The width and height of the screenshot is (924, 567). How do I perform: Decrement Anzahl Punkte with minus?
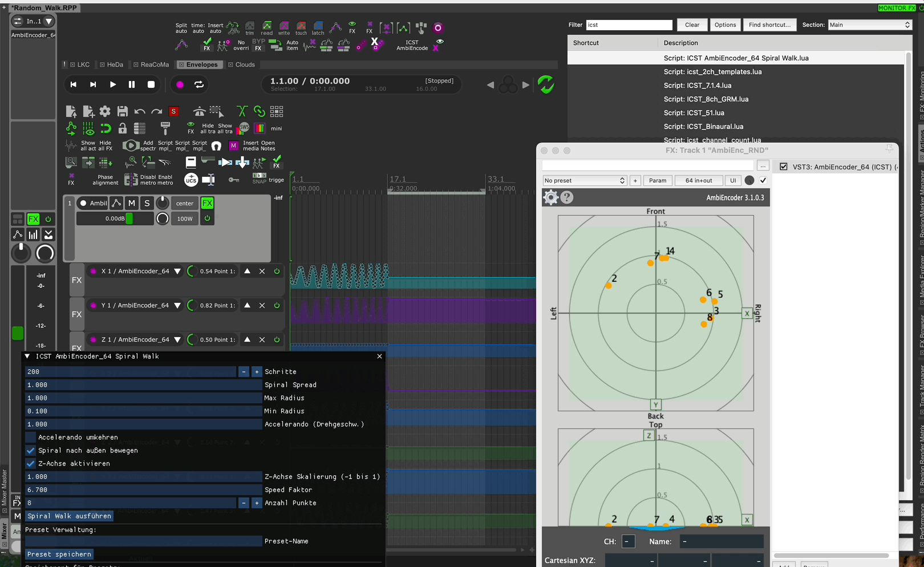[244, 503]
